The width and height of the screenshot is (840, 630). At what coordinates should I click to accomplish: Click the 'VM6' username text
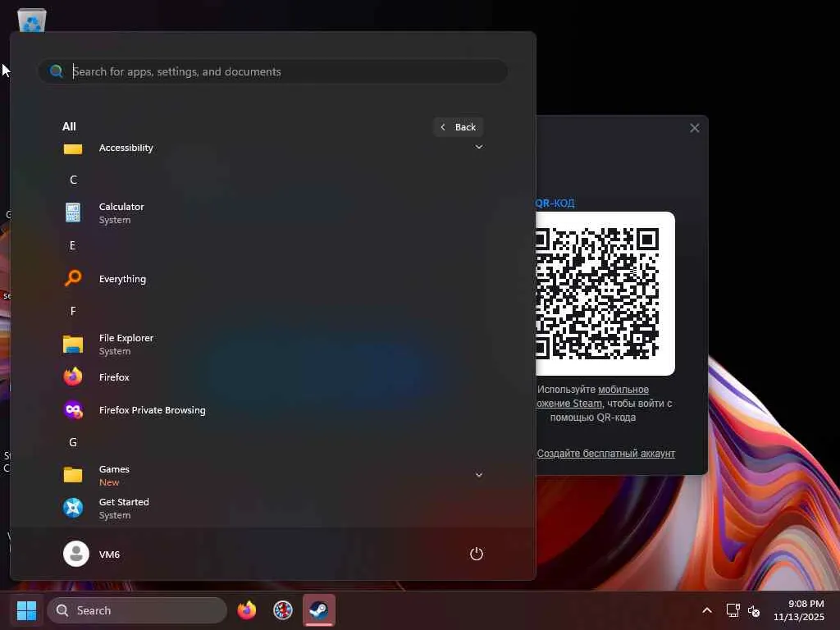tap(109, 555)
